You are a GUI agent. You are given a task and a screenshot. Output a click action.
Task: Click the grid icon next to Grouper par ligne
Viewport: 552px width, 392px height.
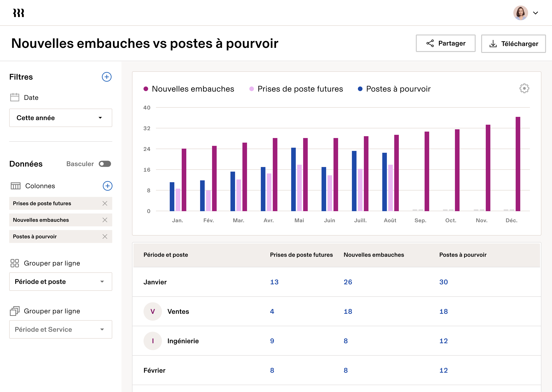pyautogui.click(x=15, y=263)
